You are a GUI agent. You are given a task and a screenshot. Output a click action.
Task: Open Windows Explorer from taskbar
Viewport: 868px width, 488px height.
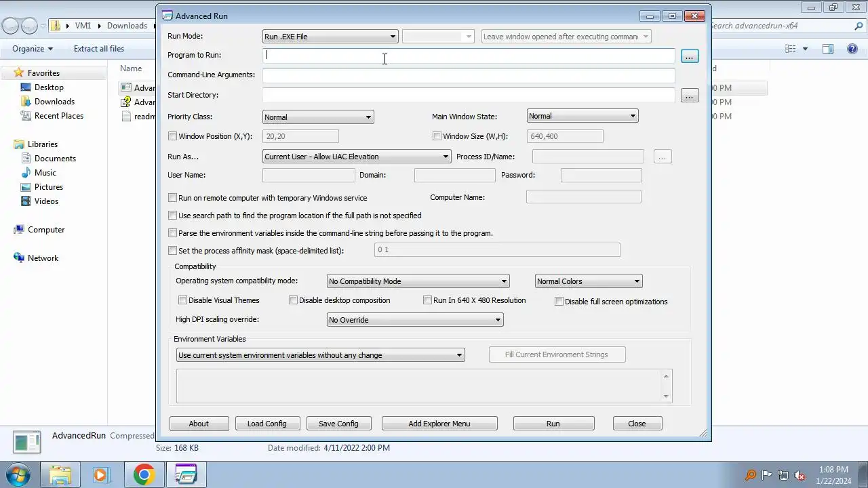[60, 474]
